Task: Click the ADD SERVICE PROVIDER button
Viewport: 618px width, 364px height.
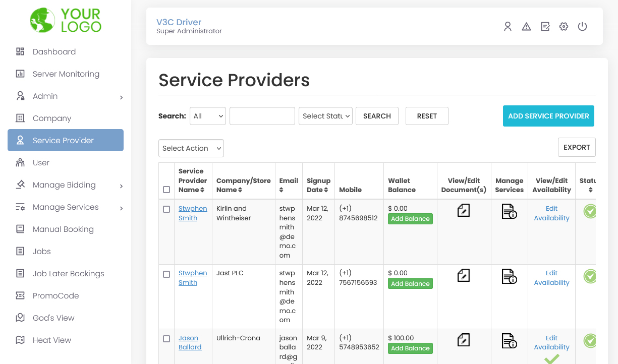Action: pos(548,116)
